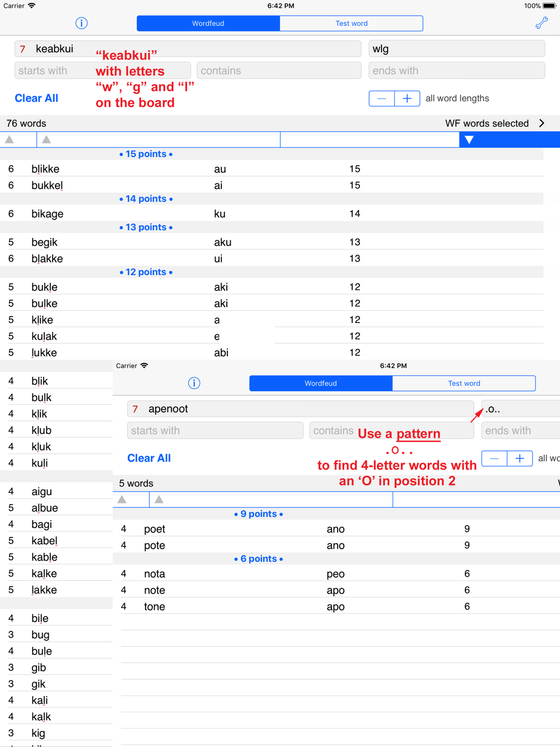Select the word 'blikke' row

click(272, 169)
